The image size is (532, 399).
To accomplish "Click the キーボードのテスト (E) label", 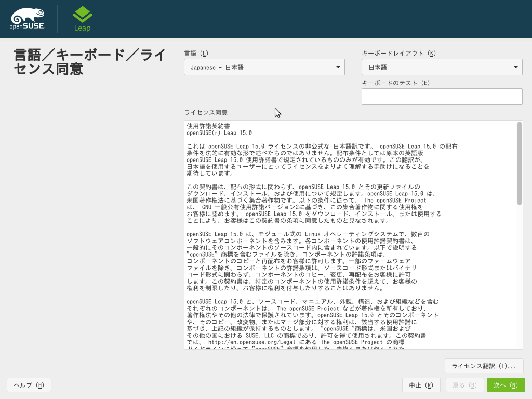I will coord(395,83).
